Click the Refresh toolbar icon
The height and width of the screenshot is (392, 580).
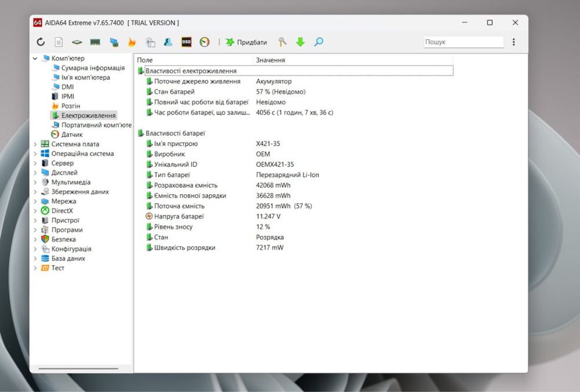41,42
